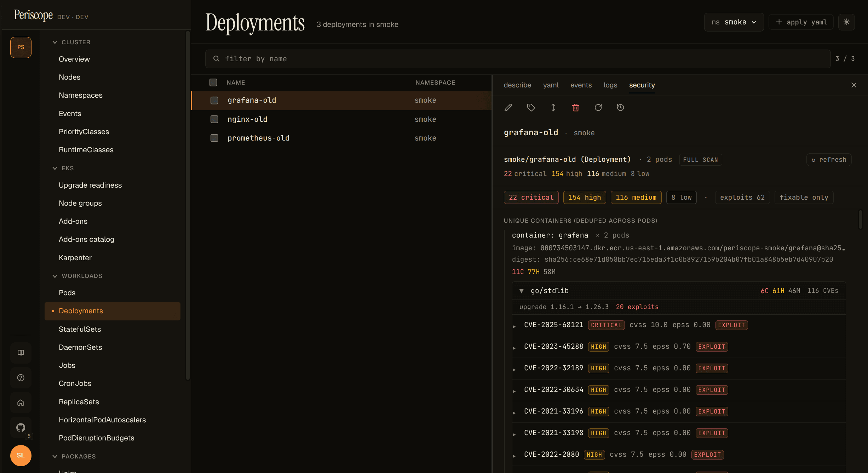Toggle the 154 high severity filter

point(585,198)
